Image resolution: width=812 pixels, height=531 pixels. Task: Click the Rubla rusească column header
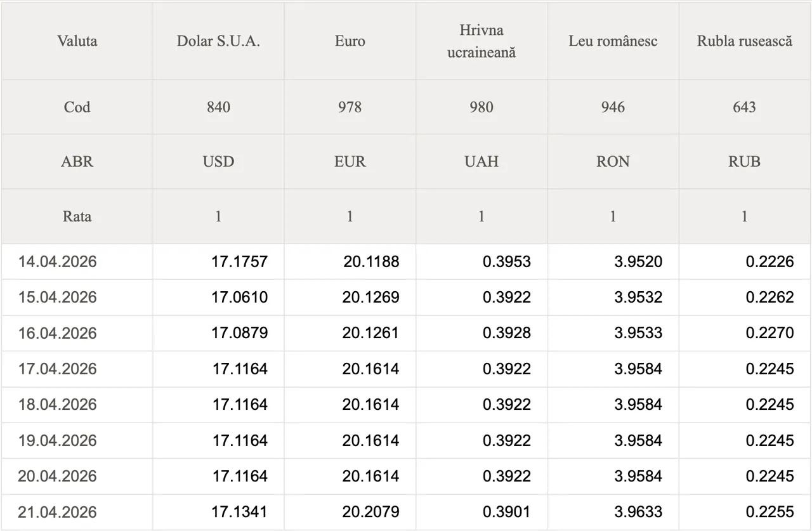pos(744,41)
